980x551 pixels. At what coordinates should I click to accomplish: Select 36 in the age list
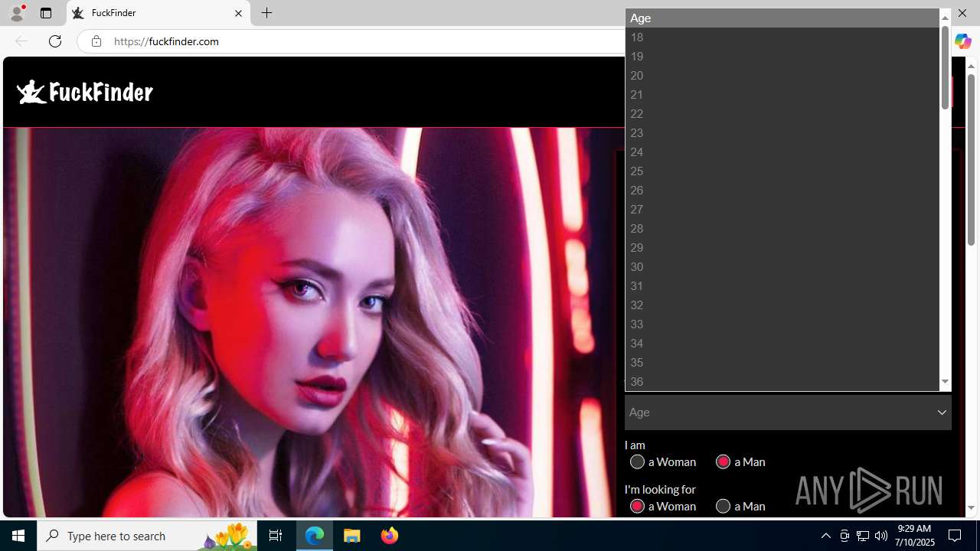(782, 381)
